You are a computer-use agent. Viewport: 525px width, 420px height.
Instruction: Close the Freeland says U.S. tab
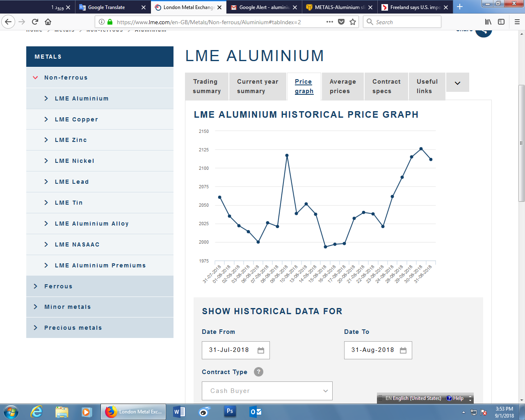click(446, 7)
